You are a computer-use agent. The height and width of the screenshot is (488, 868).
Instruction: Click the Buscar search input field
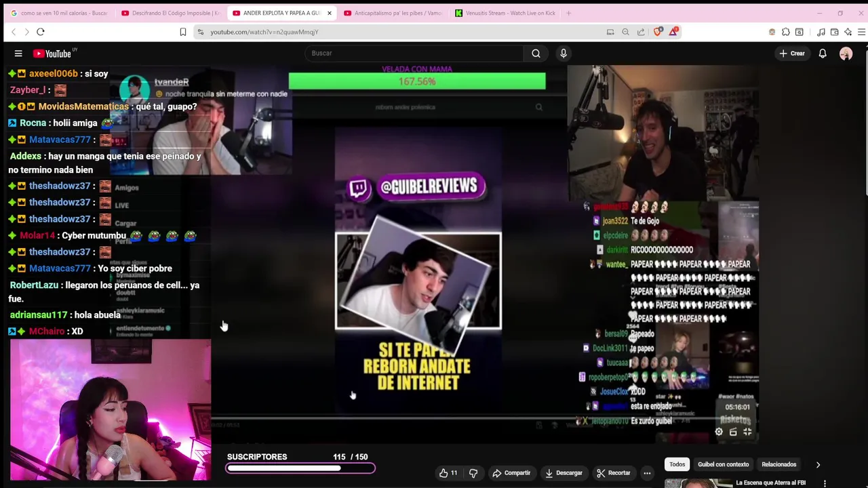tap(414, 54)
